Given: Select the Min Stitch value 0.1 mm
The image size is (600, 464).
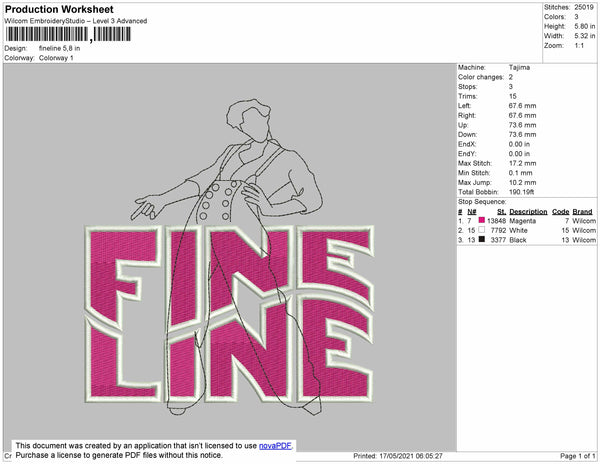Looking at the screenshot, I should coord(520,173).
